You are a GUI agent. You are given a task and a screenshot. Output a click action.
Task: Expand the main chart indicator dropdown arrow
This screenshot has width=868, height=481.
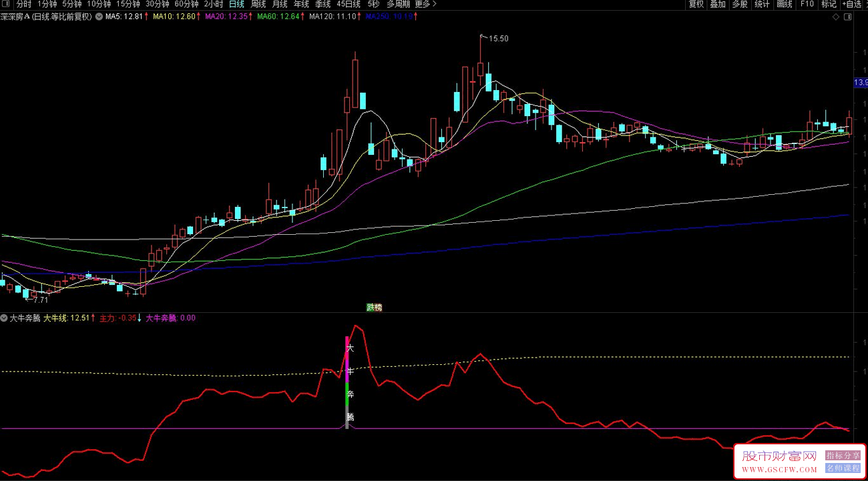[99, 17]
